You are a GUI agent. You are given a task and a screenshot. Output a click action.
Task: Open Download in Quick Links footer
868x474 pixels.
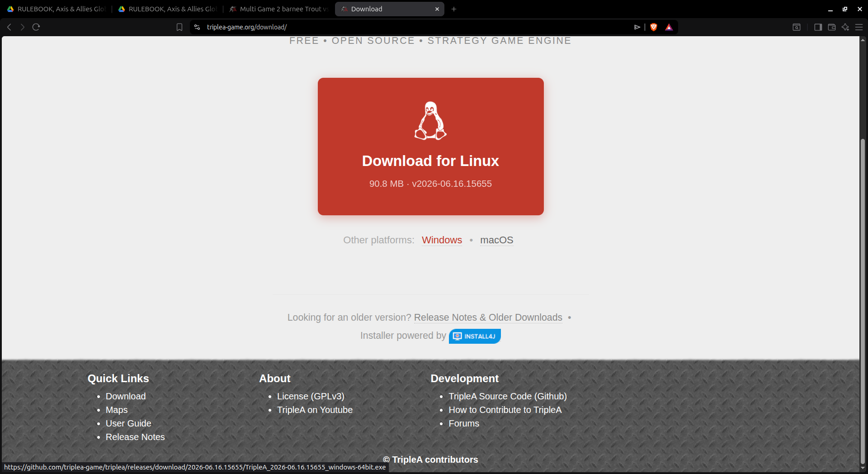pos(126,396)
